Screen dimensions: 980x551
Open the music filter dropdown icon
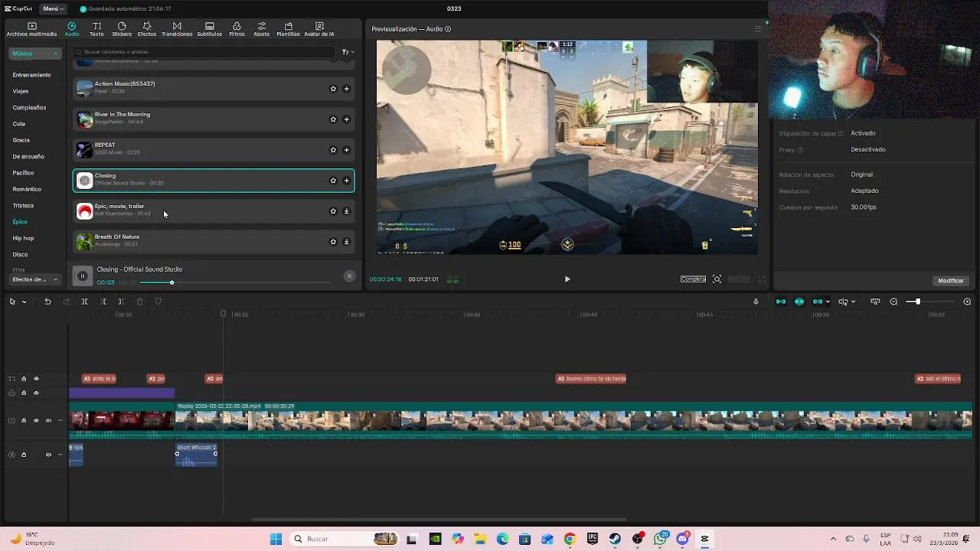pos(348,52)
